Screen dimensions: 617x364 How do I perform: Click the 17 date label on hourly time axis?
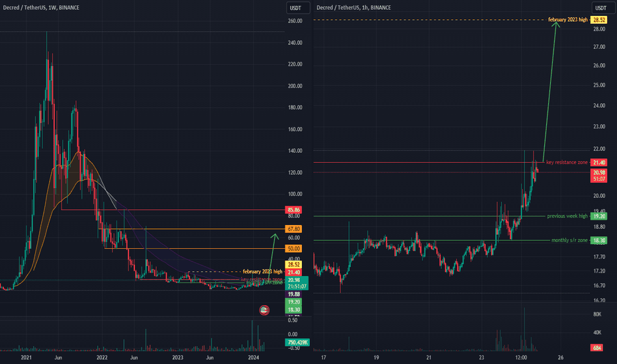coord(324,357)
